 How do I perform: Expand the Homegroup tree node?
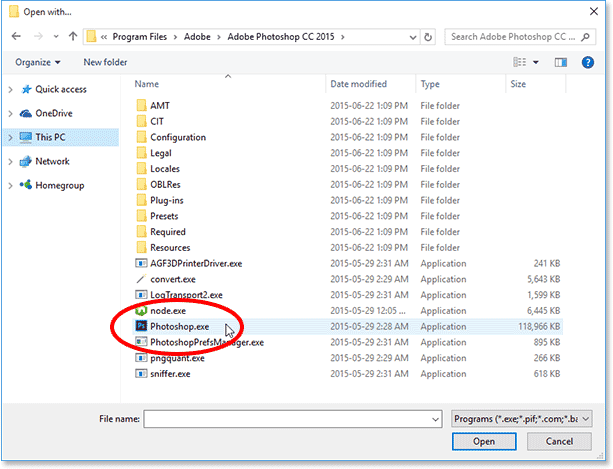coord(11,186)
